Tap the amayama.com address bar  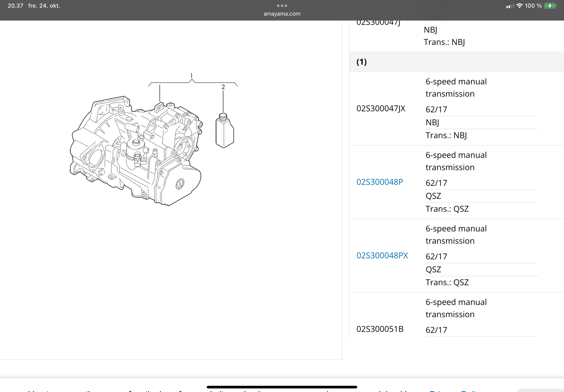click(x=282, y=14)
